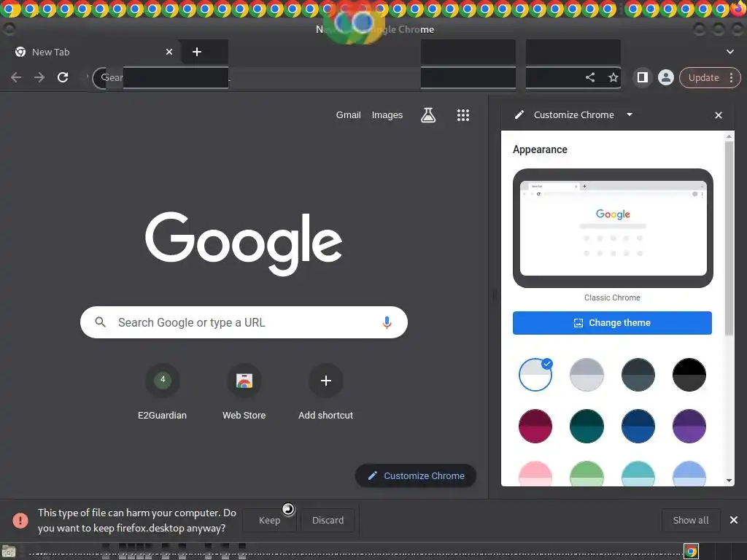Viewport: 747px width, 560px height.
Task: Click the Classic Chrome label
Action: click(x=612, y=297)
